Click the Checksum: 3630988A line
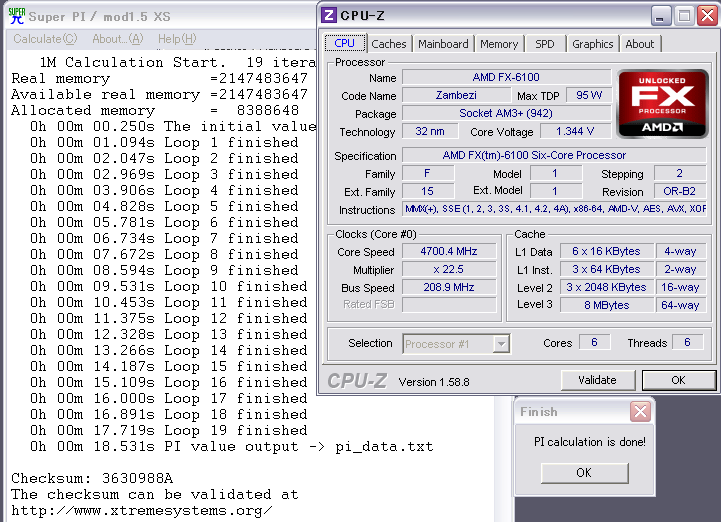This screenshot has width=721, height=522. pos(92,479)
